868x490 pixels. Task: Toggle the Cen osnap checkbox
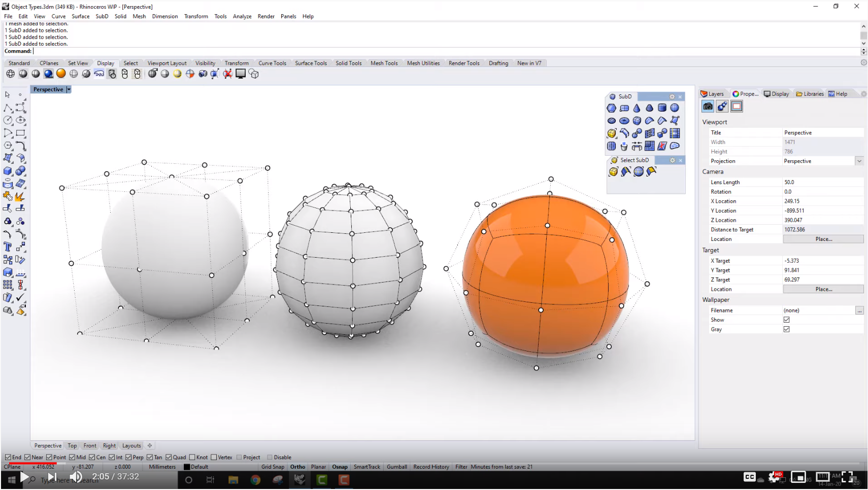click(x=92, y=457)
